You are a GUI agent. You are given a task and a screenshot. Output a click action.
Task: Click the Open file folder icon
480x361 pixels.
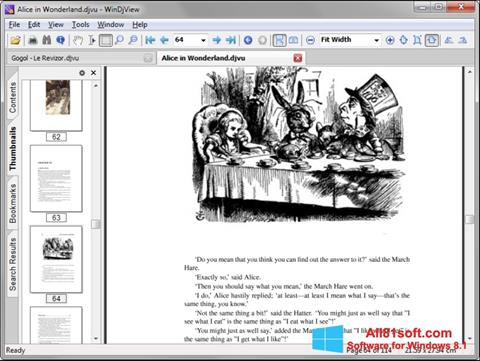(x=15, y=40)
